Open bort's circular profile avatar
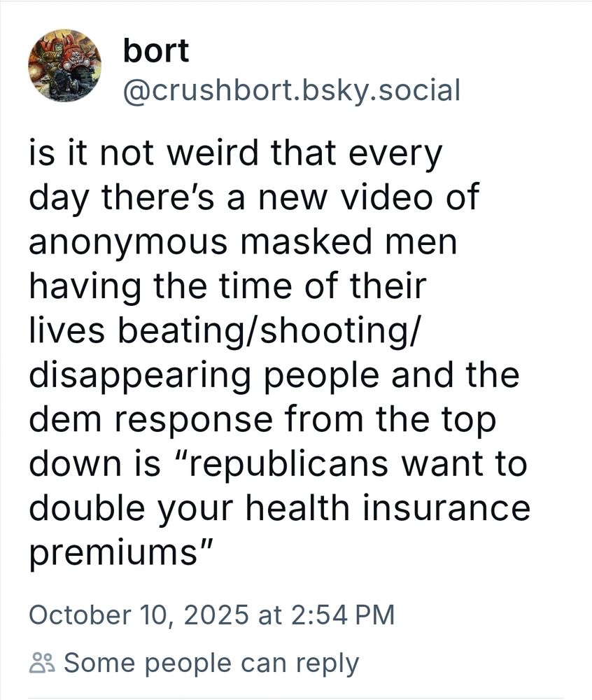Viewport: 592px width, 700px height. (64, 66)
